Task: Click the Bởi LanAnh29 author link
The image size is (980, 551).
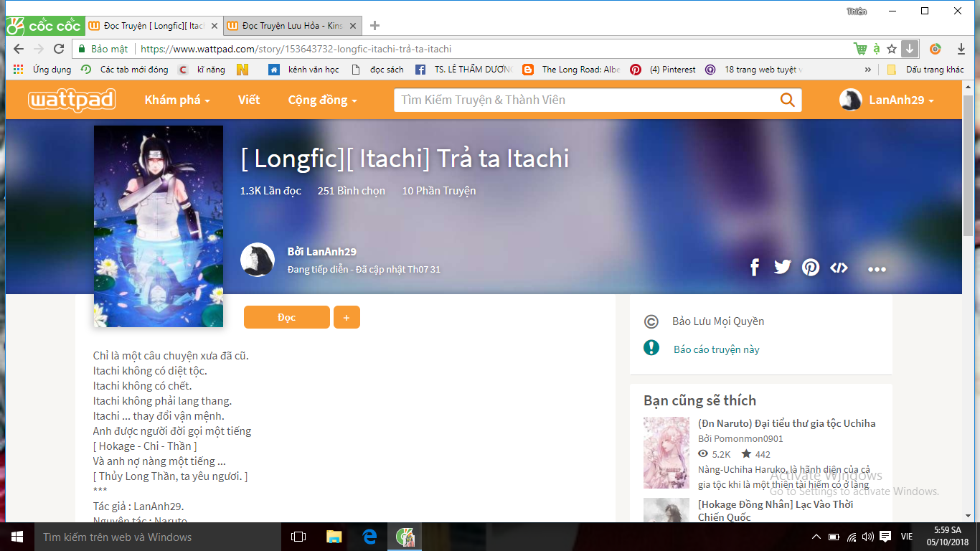Action: click(322, 252)
